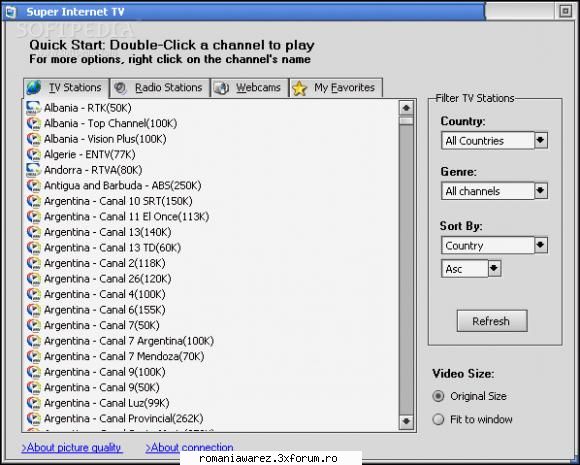Click the icon beside Argentina - Canal 7(50K)
580x465 pixels.
33,326
